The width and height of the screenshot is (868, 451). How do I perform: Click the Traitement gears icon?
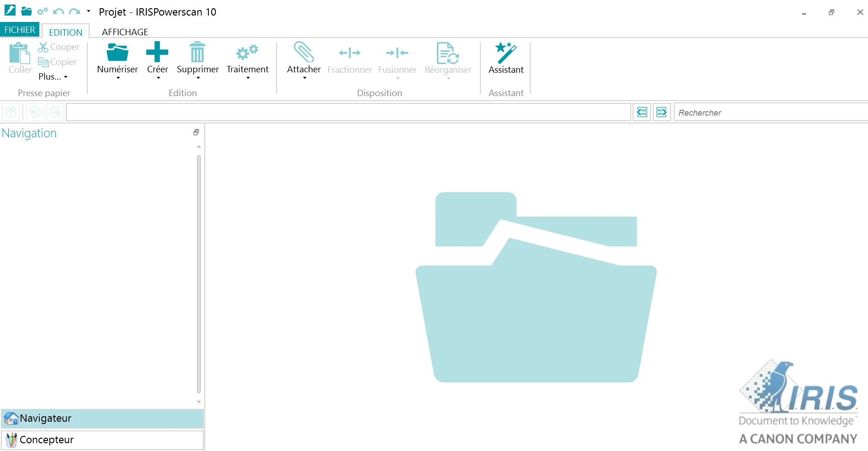[247, 52]
